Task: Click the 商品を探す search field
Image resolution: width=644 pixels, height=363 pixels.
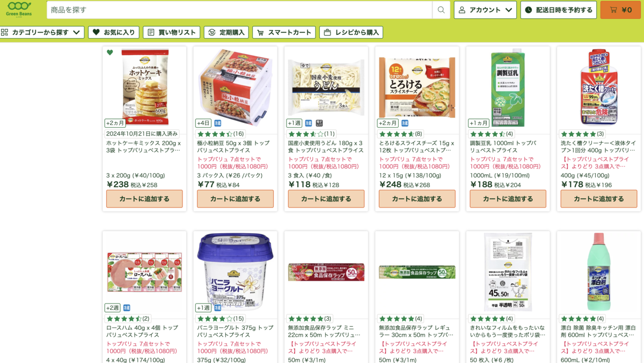Action: click(239, 10)
